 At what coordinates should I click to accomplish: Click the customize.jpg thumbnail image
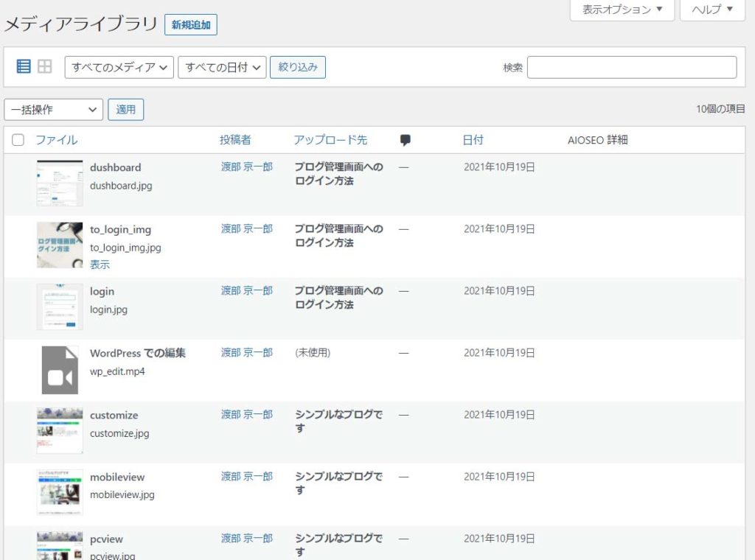point(59,430)
